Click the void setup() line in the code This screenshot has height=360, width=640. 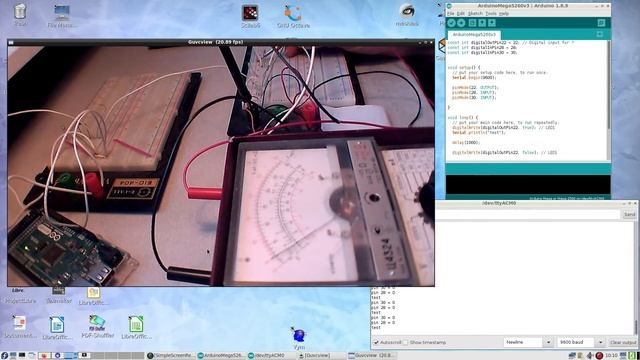pyautogui.click(x=464, y=67)
